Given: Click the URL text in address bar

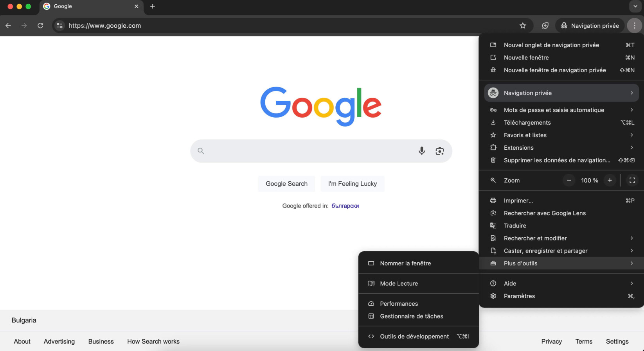Looking at the screenshot, I should tap(105, 25).
